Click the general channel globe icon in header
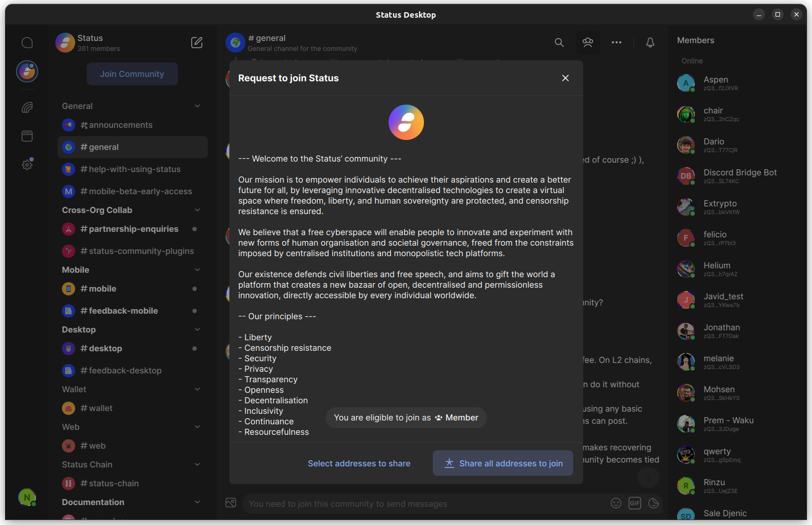The height and width of the screenshot is (525, 812). point(235,43)
